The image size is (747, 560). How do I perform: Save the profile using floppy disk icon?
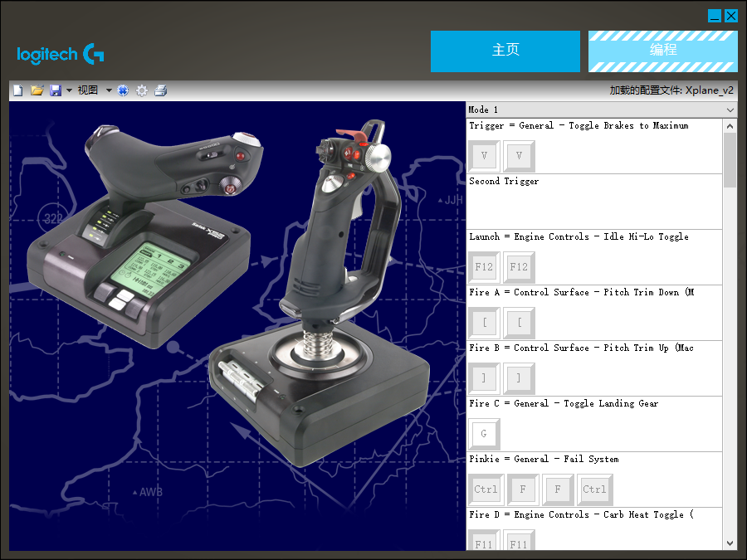point(56,90)
